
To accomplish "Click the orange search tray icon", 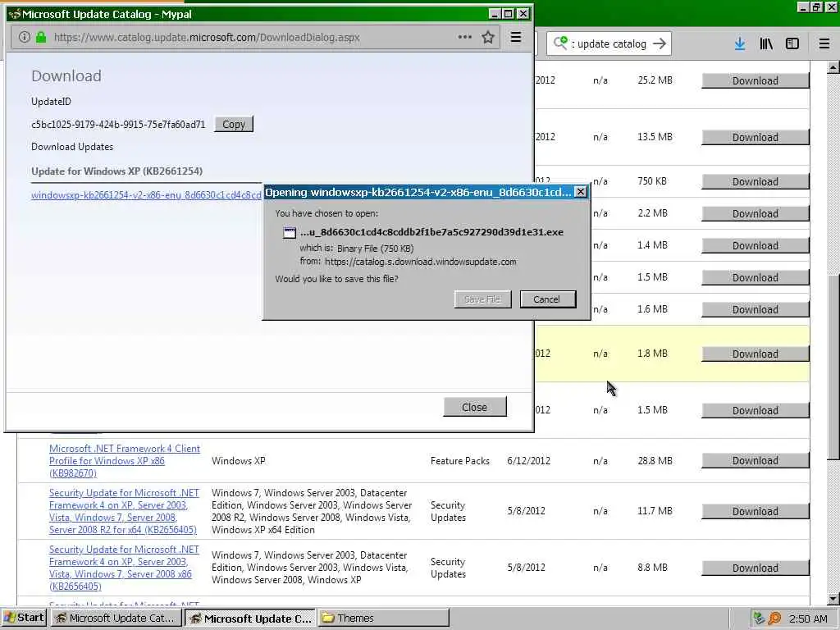I will tap(774, 619).
